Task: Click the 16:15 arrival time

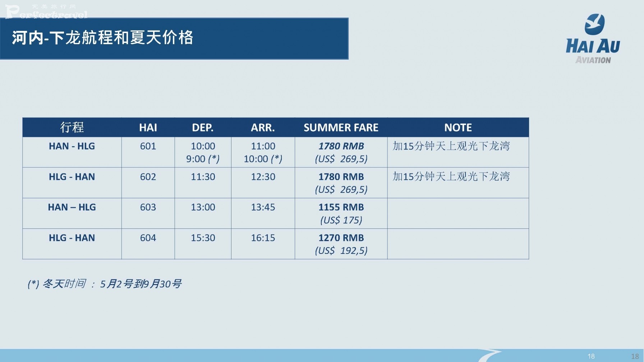Action: coord(263,238)
